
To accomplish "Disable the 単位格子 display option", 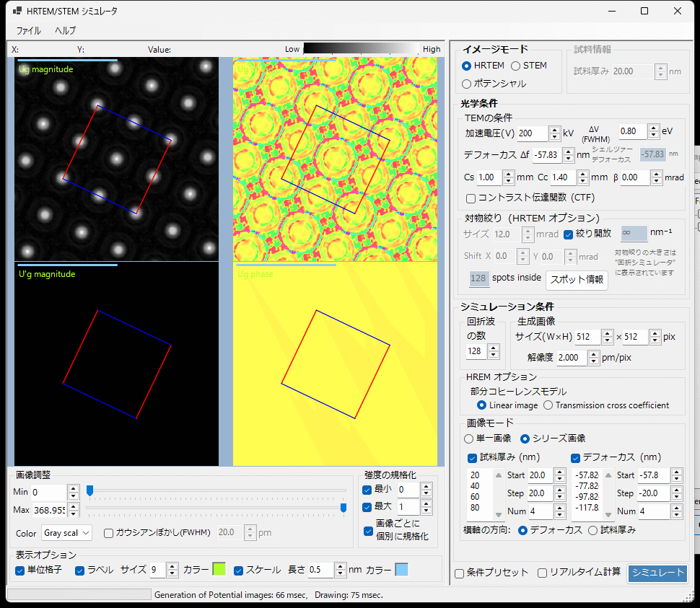I will [x=18, y=570].
